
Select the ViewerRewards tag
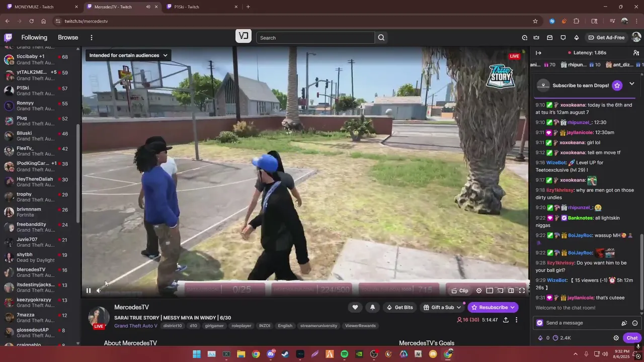click(360, 326)
